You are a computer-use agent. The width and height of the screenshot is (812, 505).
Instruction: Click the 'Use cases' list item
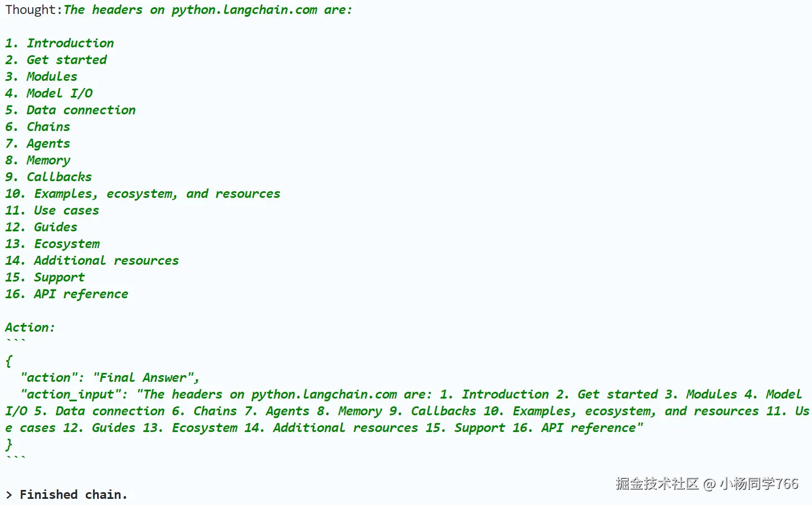(x=66, y=211)
